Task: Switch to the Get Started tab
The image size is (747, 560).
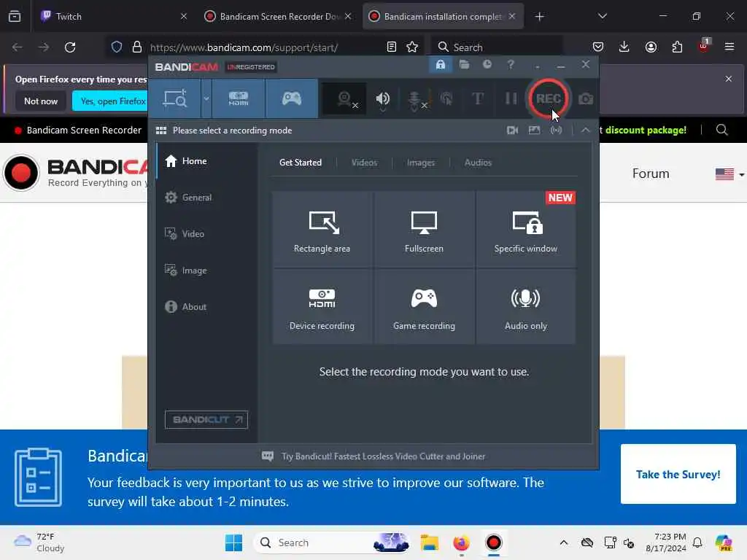Action: coord(300,163)
